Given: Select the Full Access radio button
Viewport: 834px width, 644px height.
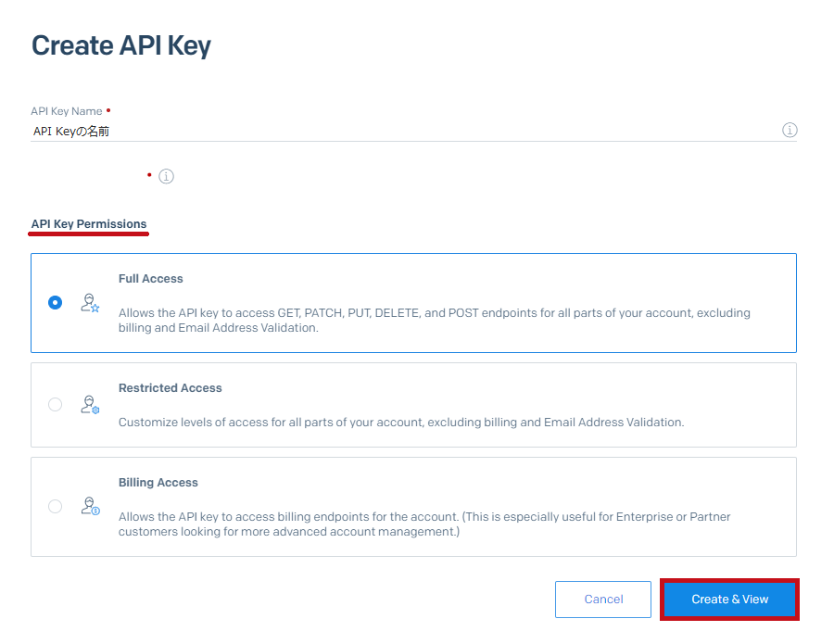Looking at the screenshot, I should 55,303.
